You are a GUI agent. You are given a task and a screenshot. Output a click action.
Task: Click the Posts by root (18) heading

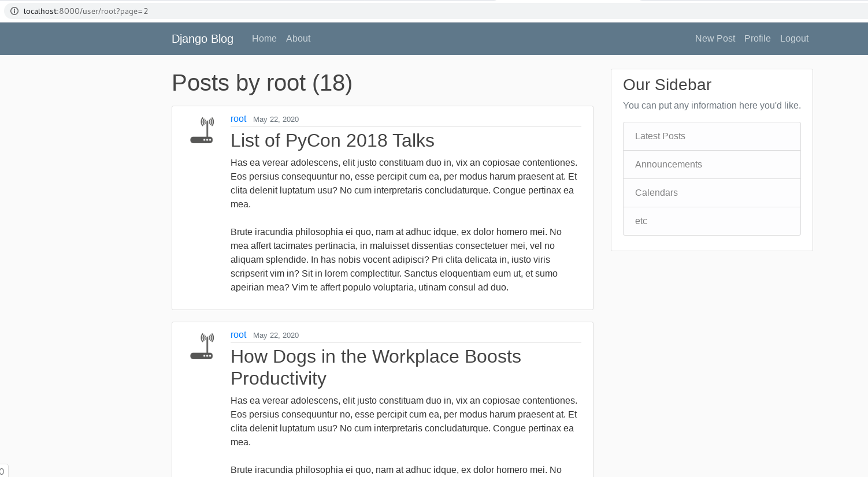[262, 83]
